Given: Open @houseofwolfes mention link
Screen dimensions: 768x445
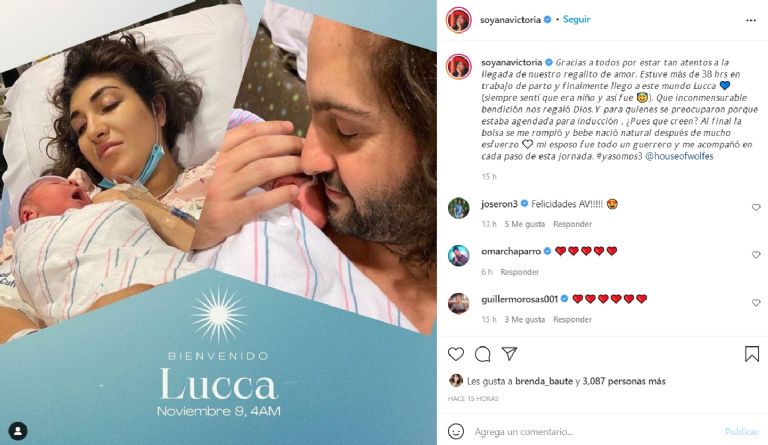Looking at the screenshot, I should coord(679,156).
